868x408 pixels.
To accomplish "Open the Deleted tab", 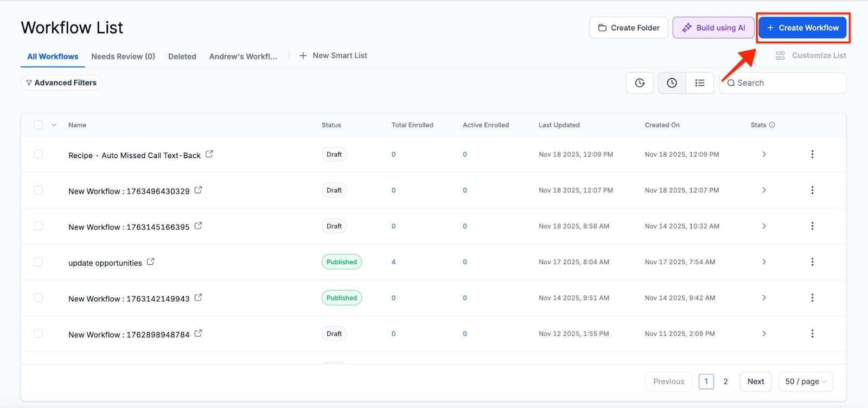I will click(x=182, y=56).
